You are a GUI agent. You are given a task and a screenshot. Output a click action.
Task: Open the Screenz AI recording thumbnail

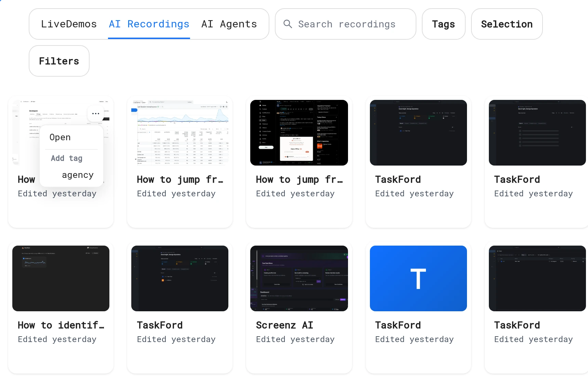pos(299,278)
